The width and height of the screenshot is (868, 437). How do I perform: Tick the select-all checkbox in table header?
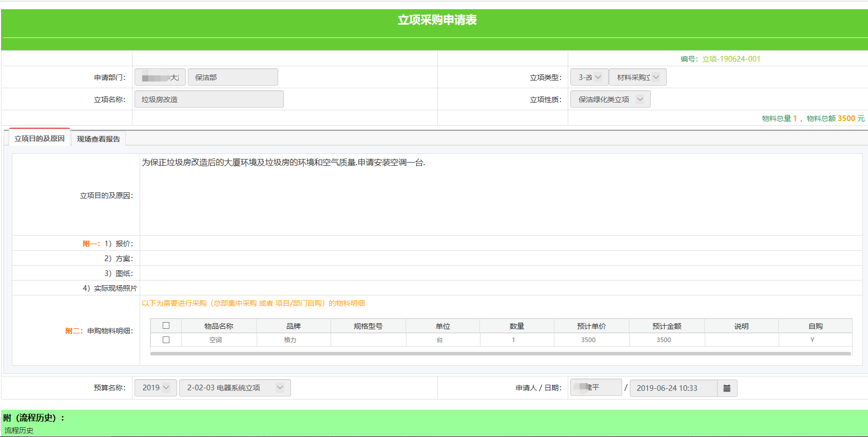point(166,326)
